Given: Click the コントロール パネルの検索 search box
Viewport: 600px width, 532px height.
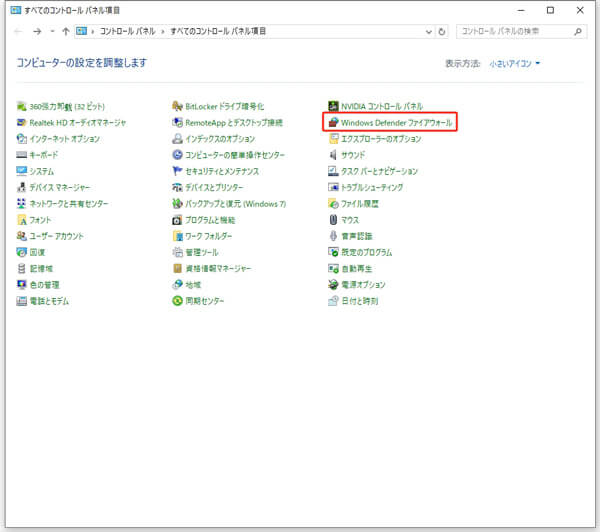Looking at the screenshot, I should pos(522,31).
